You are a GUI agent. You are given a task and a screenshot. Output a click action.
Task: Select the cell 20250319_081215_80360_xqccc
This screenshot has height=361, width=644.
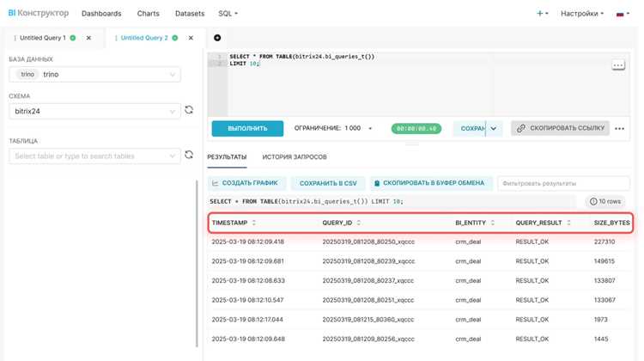[x=368, y=320]
